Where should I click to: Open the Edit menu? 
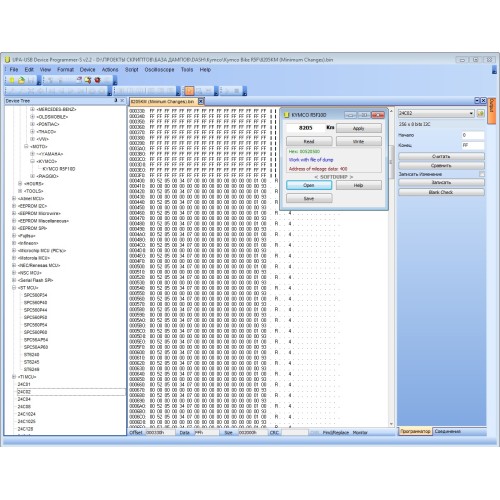pyautogui.click(x=29, y=70)
